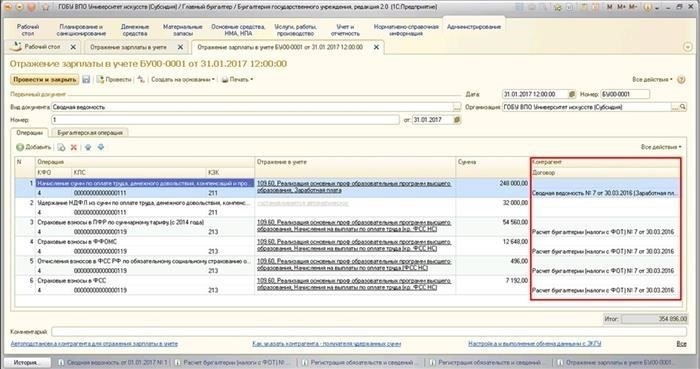Viewport: 700px width, 369px height.
Task: Open the Денежные средства section
Action: pyautogui.click(x=135, y=30)
